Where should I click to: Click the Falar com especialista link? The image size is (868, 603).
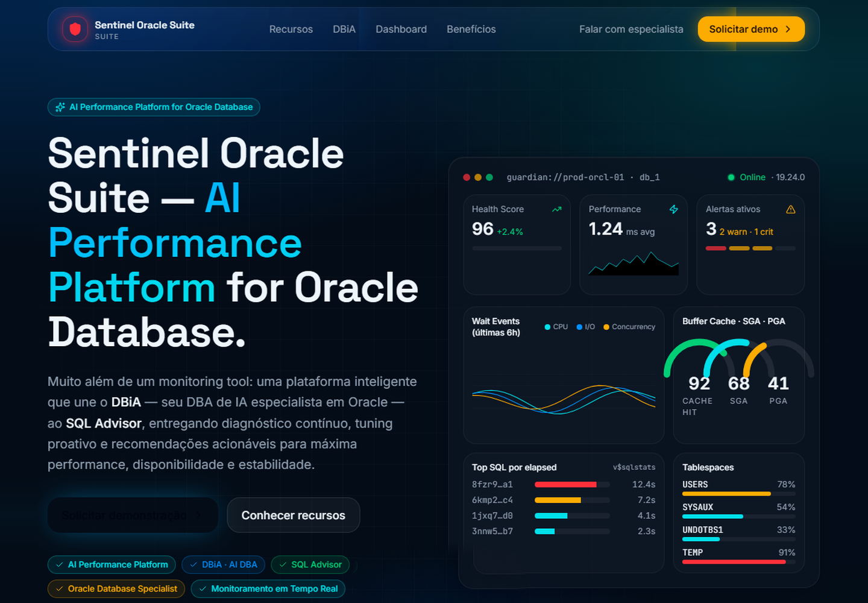631,29
